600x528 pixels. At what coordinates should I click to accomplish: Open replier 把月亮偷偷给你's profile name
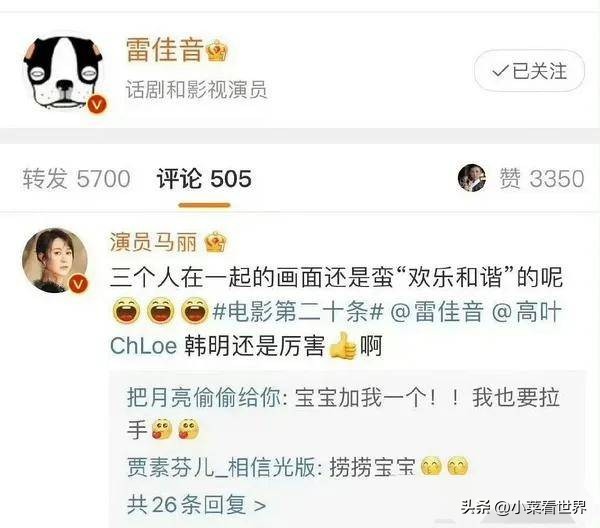tap(204, 398)
